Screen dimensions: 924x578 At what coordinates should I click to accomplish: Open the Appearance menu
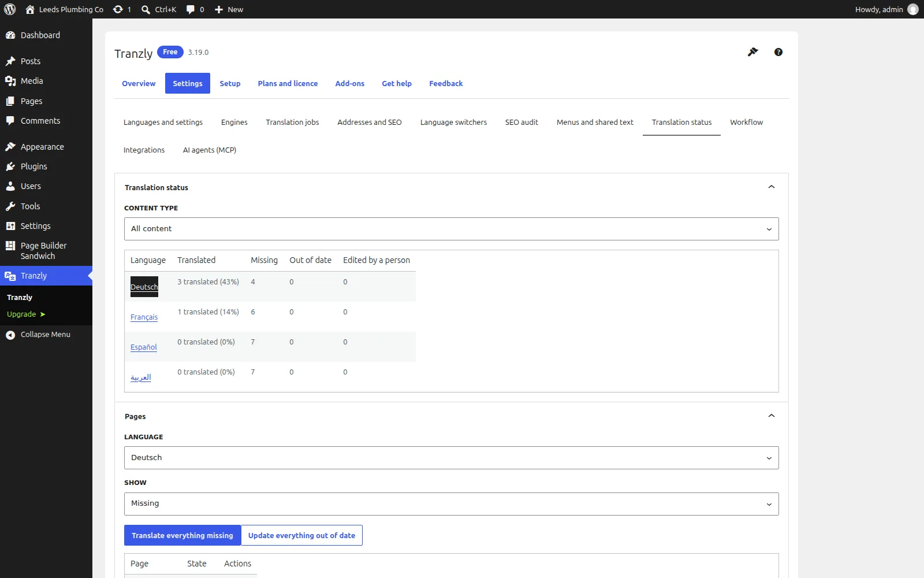(46, 147)
